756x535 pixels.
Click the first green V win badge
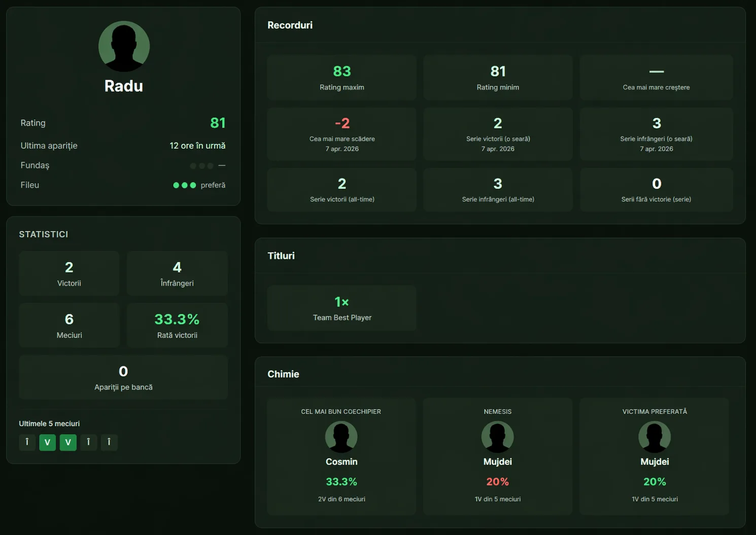pos(48,442)
